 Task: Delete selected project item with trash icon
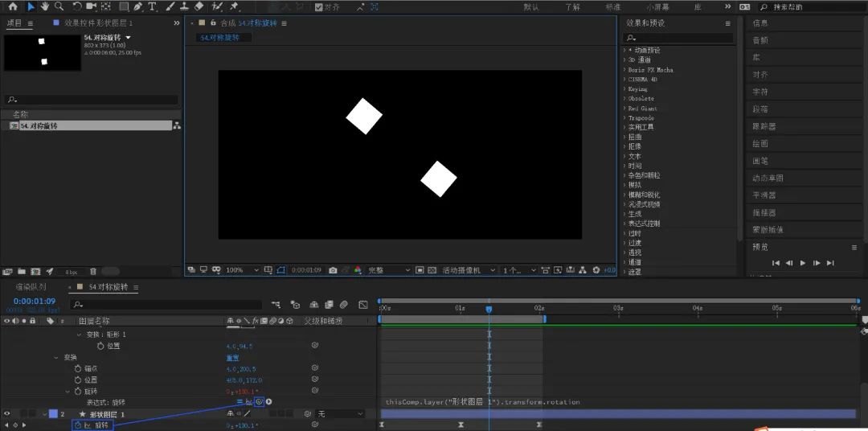[x=93, y=272]
